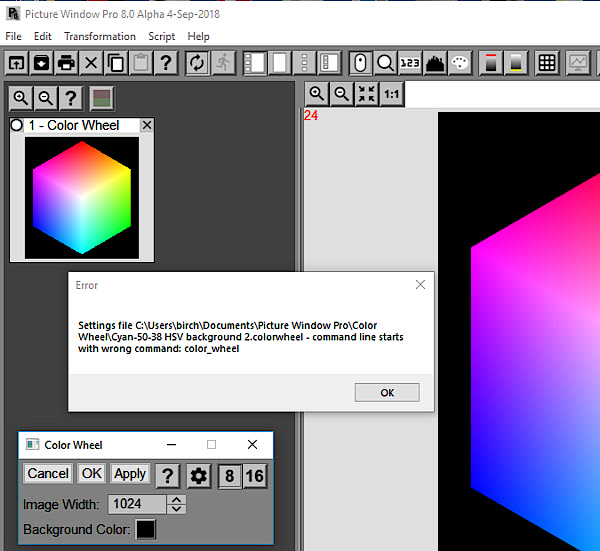This screenshot has height=551, width=600.
Task: Select the Color Wheel cube thumbnail
Action: (x=82, y=198)
